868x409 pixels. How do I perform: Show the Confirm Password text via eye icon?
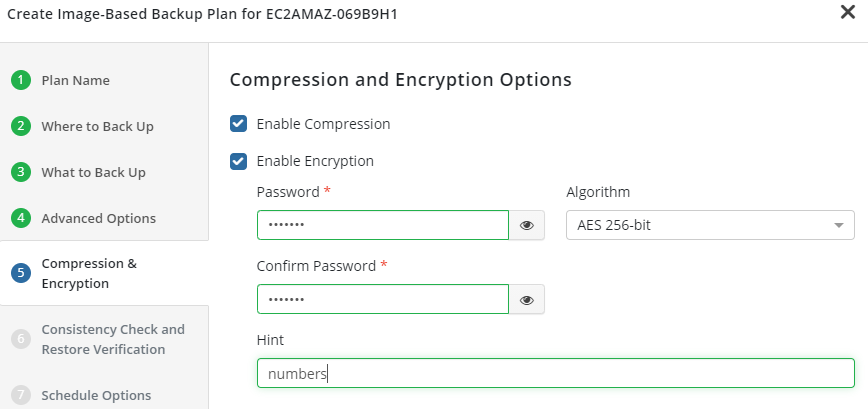pos(527,299)
